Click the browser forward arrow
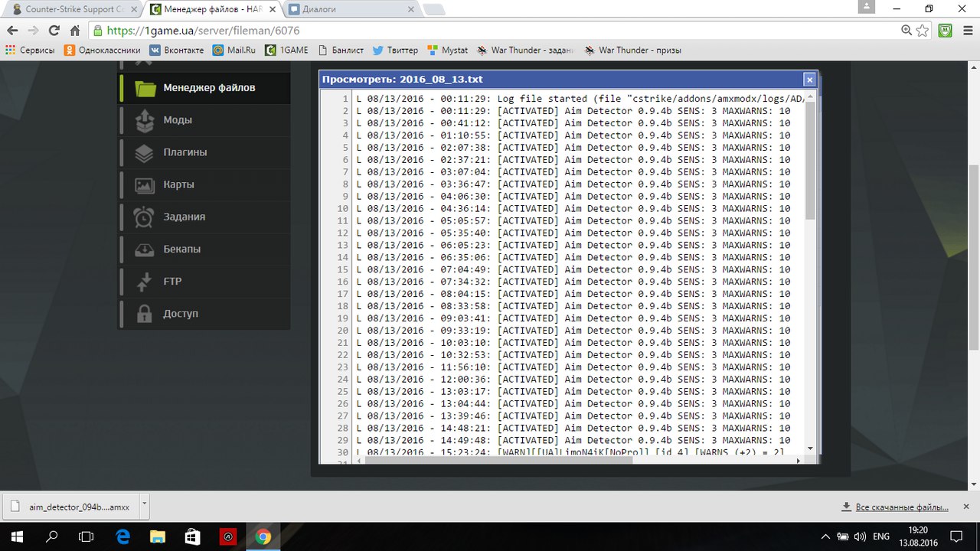 click(33, 31)
